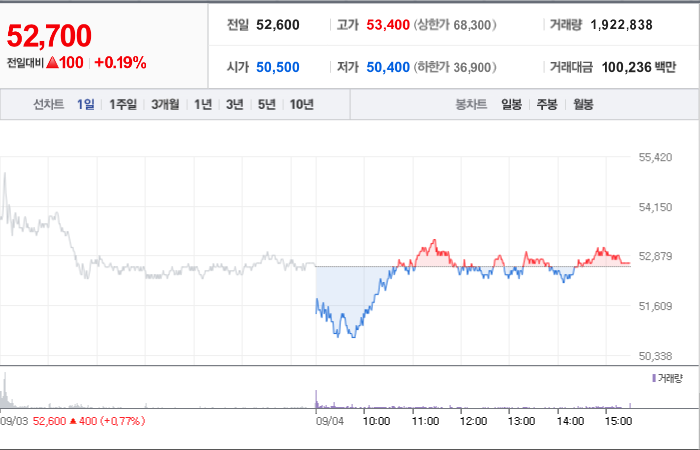Click the 52,879 y-axis label

tap(655, 256)
